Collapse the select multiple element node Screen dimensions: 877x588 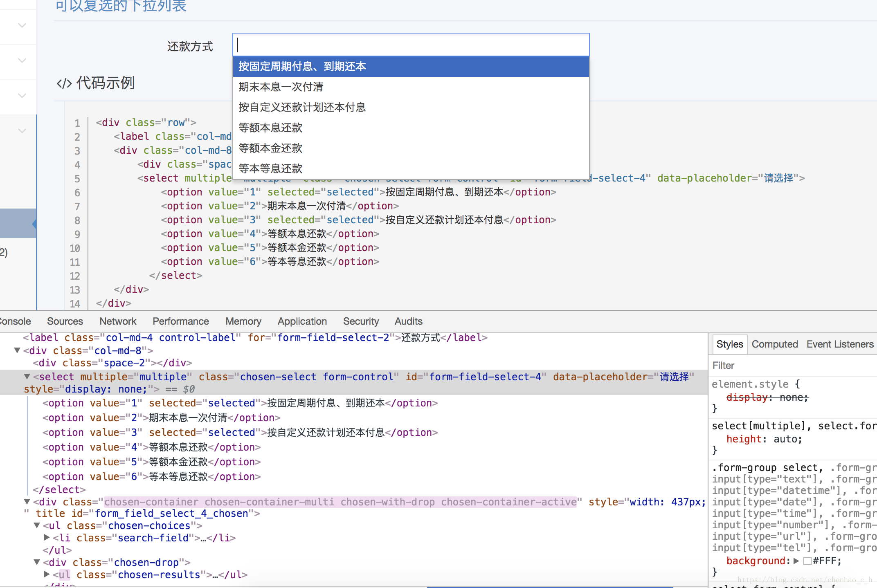click(x=27, y=377)
